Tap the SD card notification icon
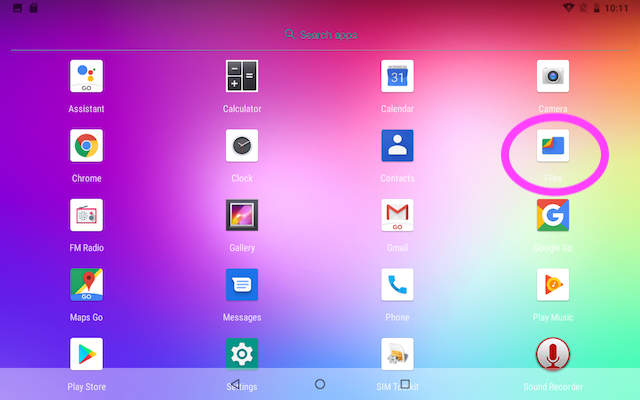Screen dimensions: 640x400 [34, 8]
